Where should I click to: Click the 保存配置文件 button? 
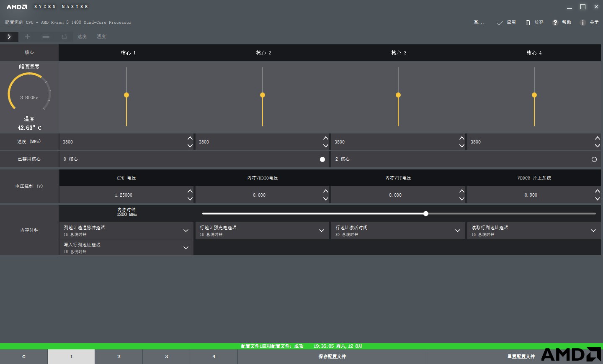click(x=332, y=357)
